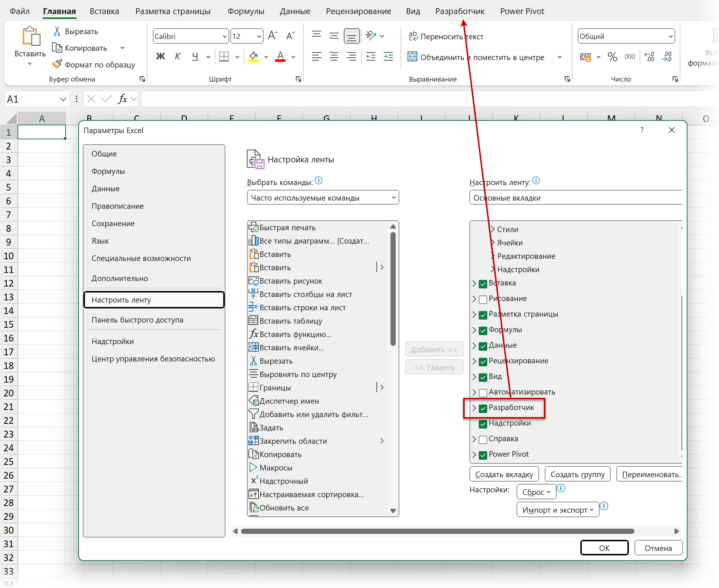Viewport: 719px width, 588px height.
Task: Select Панель быстрого доступа in sidebar
Action: pyautogui.click(x=137, y=320)
